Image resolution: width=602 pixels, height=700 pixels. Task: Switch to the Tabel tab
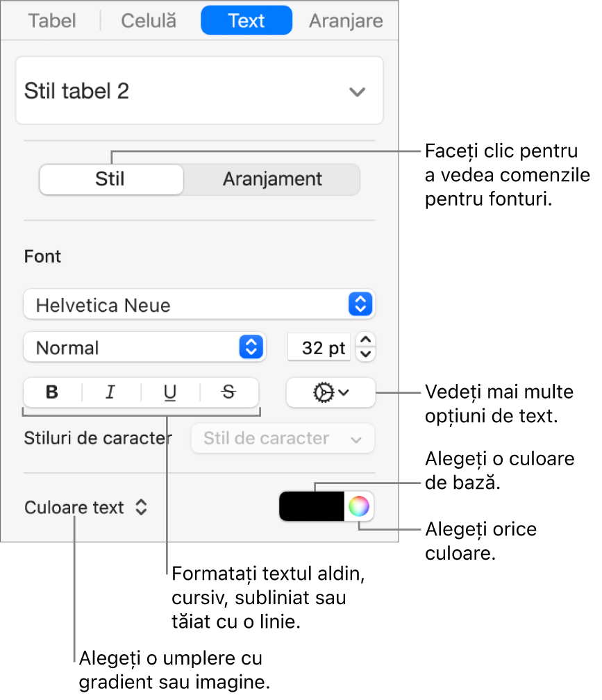click(53, 21)
